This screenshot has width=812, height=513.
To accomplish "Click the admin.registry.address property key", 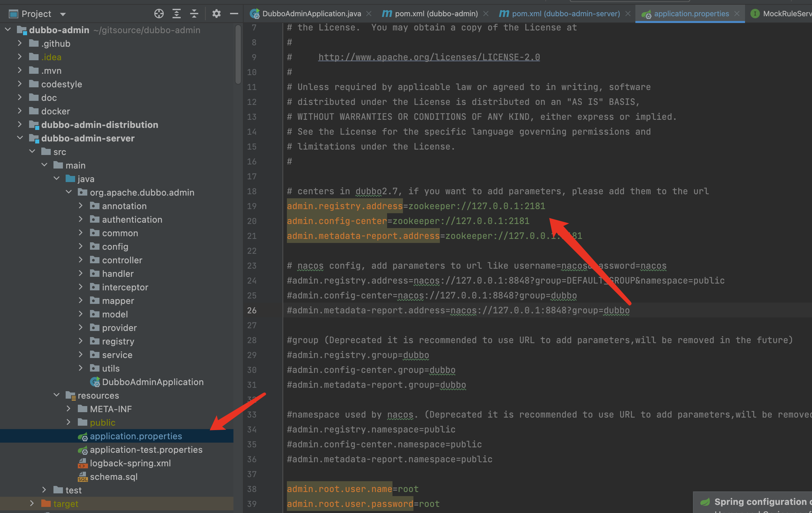I will 345,206.
